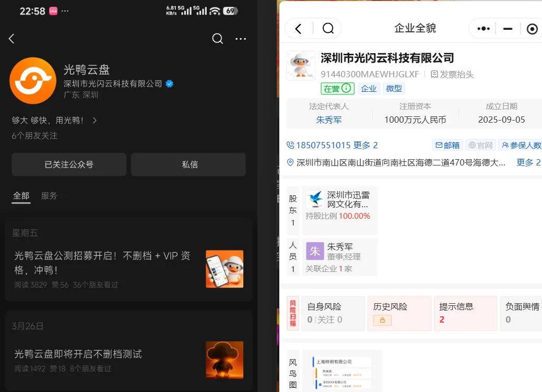Tap the orange 光鸭云盘 avatar logo

33,80
